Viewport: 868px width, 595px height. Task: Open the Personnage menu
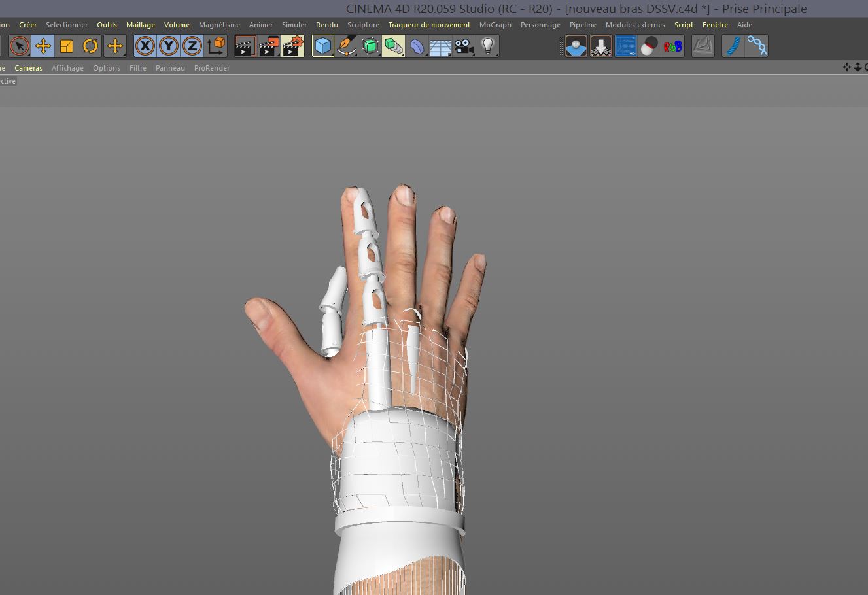(540, 25)
